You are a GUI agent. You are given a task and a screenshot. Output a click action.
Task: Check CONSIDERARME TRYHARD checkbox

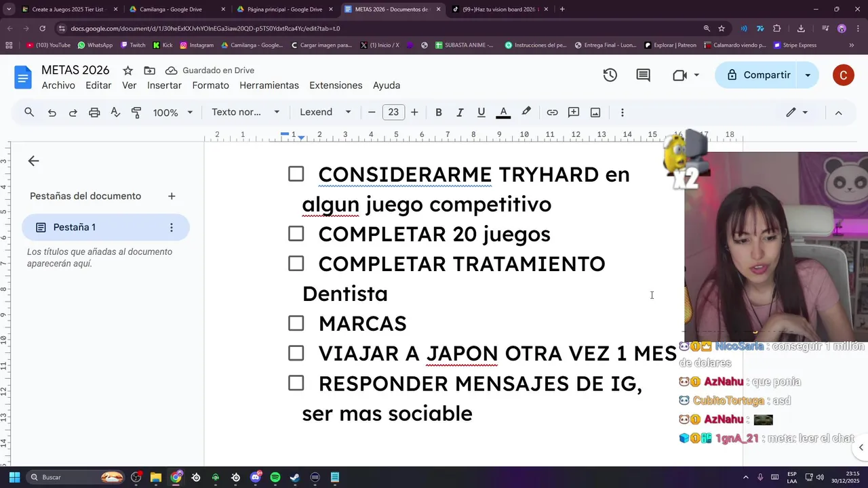[x=296, y=174]
